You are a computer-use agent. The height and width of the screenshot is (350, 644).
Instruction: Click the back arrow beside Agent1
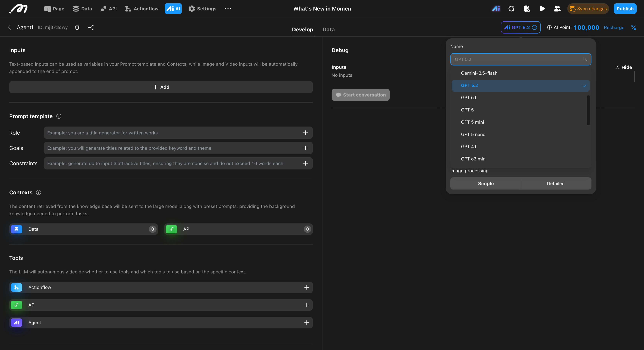(x=9, y=27)
